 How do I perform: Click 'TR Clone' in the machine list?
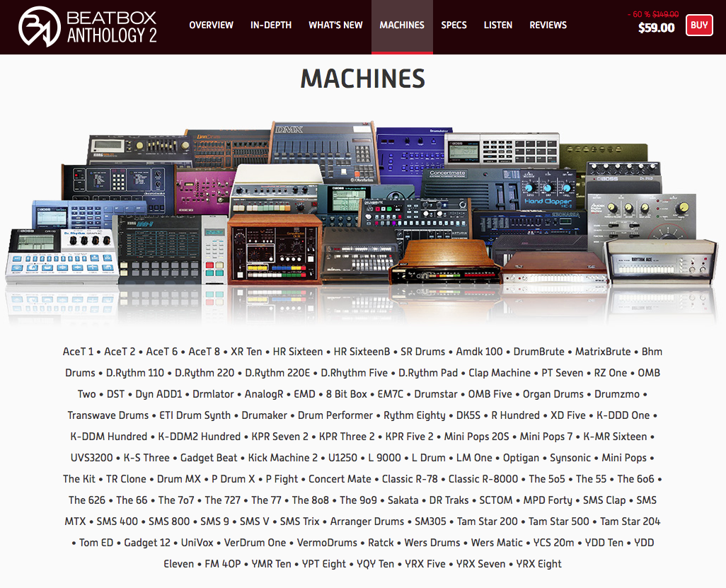(x=126, y=480)
